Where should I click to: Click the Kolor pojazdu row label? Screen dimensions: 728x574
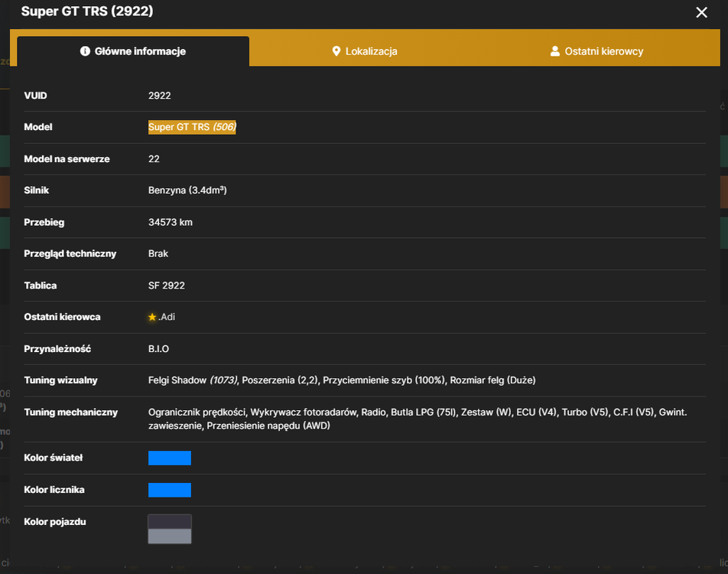point(55,521)
